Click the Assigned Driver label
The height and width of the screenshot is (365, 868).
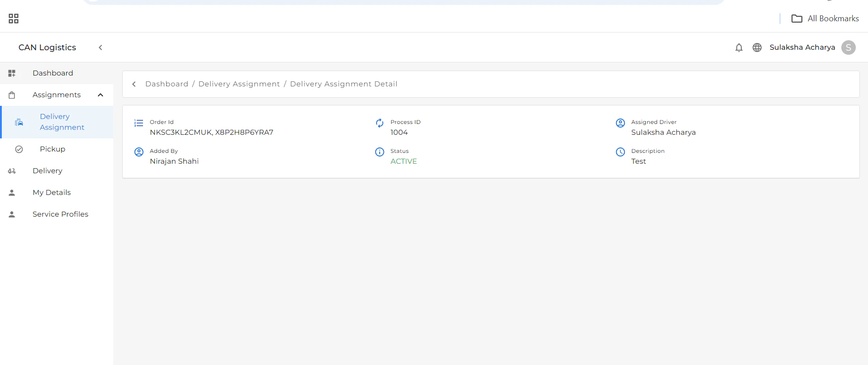654,122
